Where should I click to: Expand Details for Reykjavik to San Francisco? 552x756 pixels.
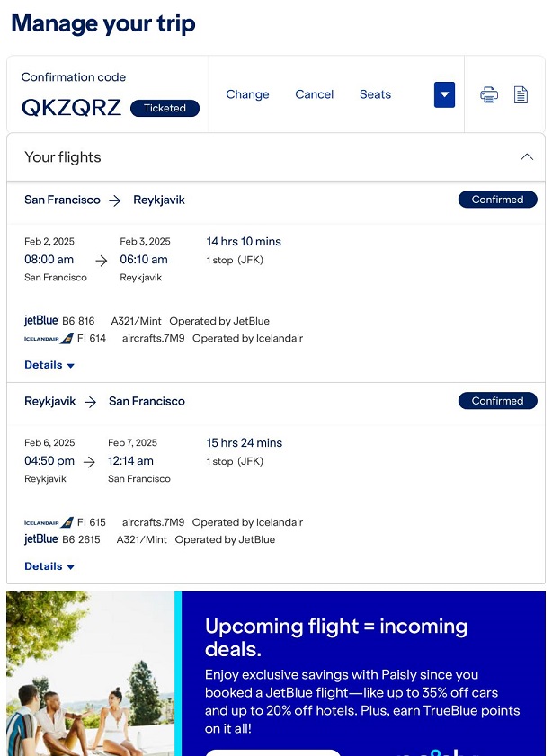49,566
